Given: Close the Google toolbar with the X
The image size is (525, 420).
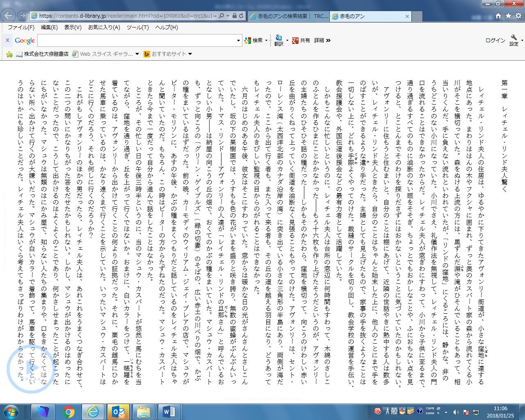Looking at the screenshot, I should [7, 40].
